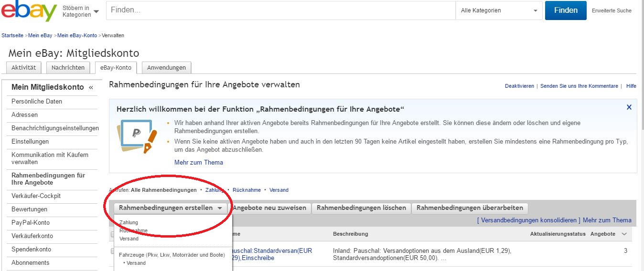Click the Angebote column header
644x271 pixels.
click(x=603, y=234)
